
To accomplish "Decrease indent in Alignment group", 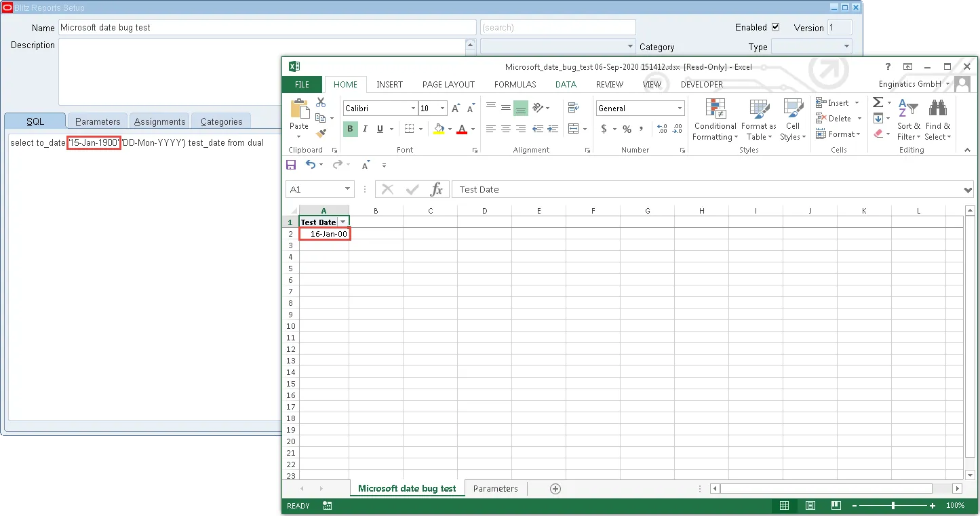I will (538, 129).
